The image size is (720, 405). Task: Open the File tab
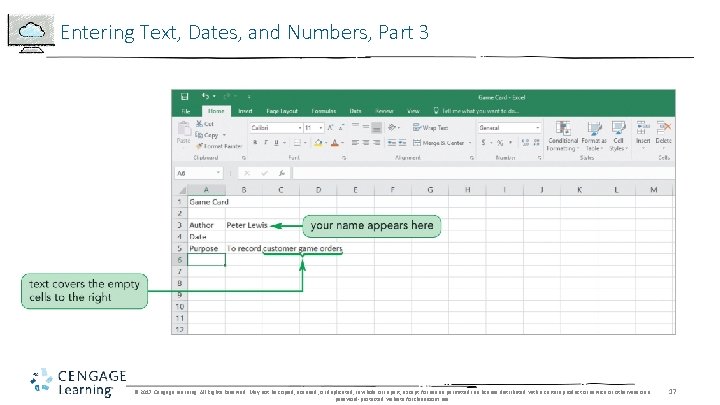[186, 111]
